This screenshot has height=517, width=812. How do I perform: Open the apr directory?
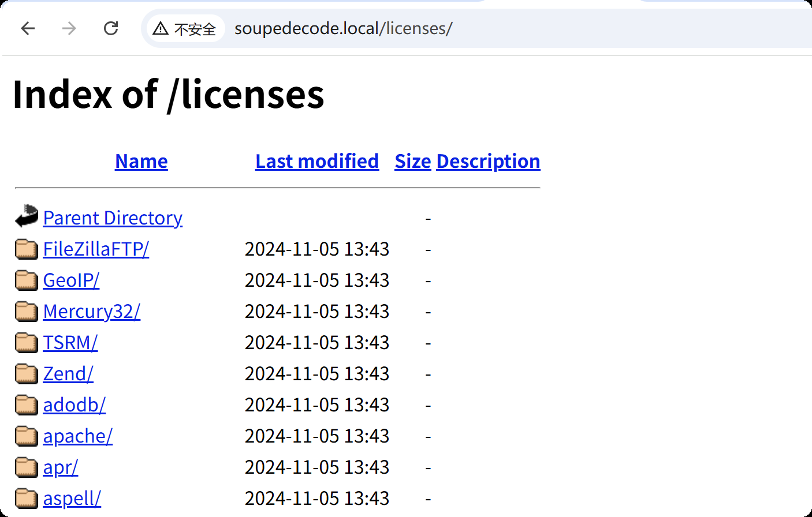click(60, 467)
